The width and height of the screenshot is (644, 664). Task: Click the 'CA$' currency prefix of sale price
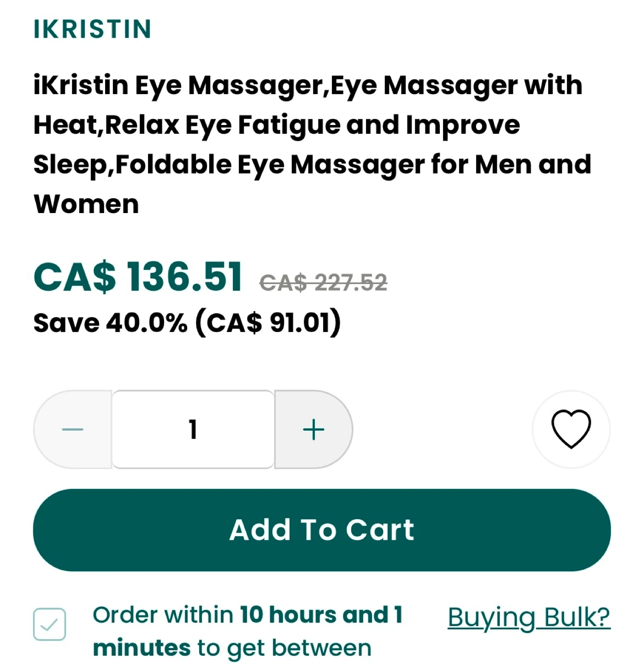coord(75,277)
